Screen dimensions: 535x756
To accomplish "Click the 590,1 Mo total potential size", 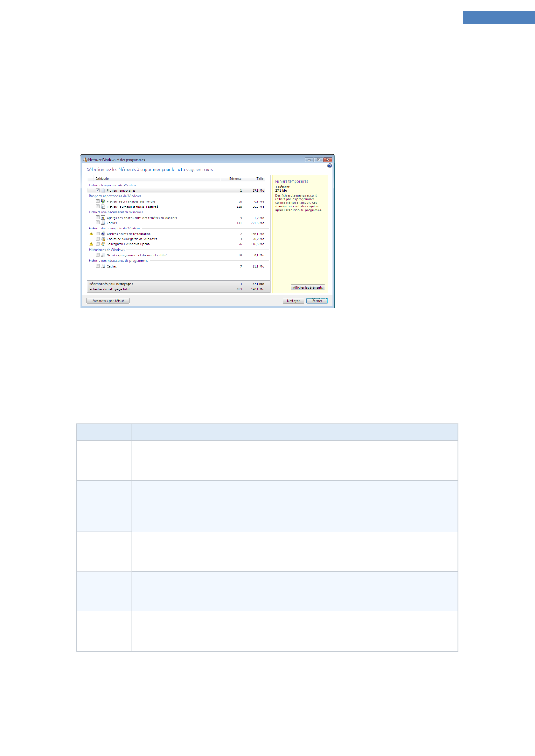I will click(257, 289).
